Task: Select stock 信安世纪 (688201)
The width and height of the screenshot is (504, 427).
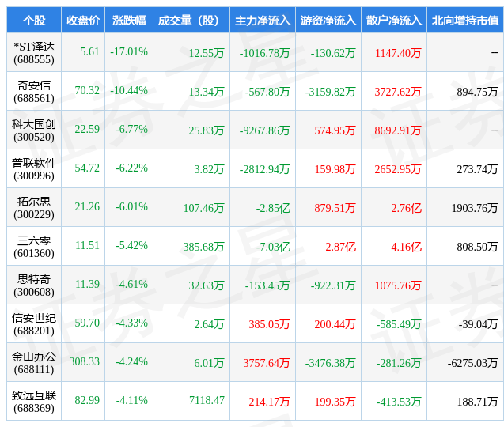Action: (34, 324)
